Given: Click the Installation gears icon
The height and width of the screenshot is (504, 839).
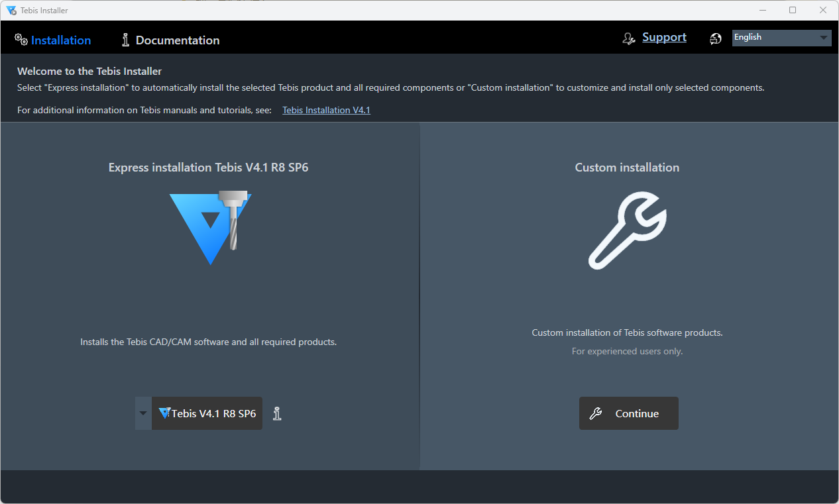Looking at the screenshot, I should click(21, 40).
